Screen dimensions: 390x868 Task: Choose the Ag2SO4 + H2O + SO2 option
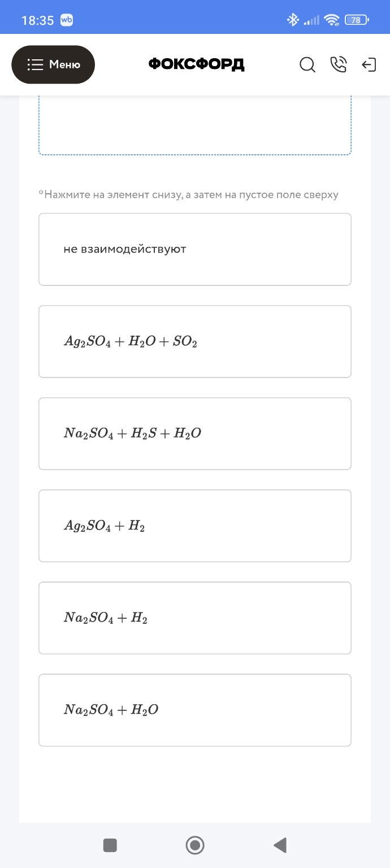coord(195,341)
